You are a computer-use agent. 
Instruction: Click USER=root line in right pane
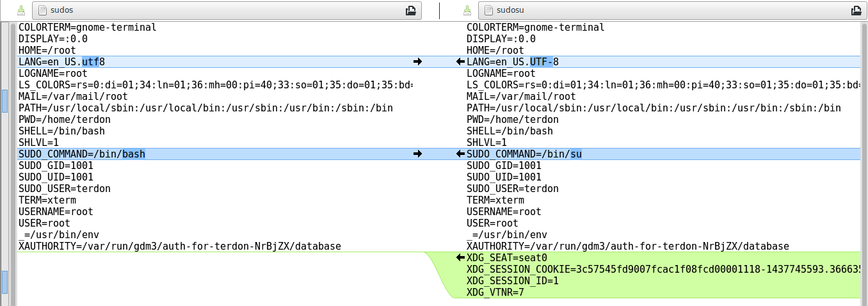[492, 223]
